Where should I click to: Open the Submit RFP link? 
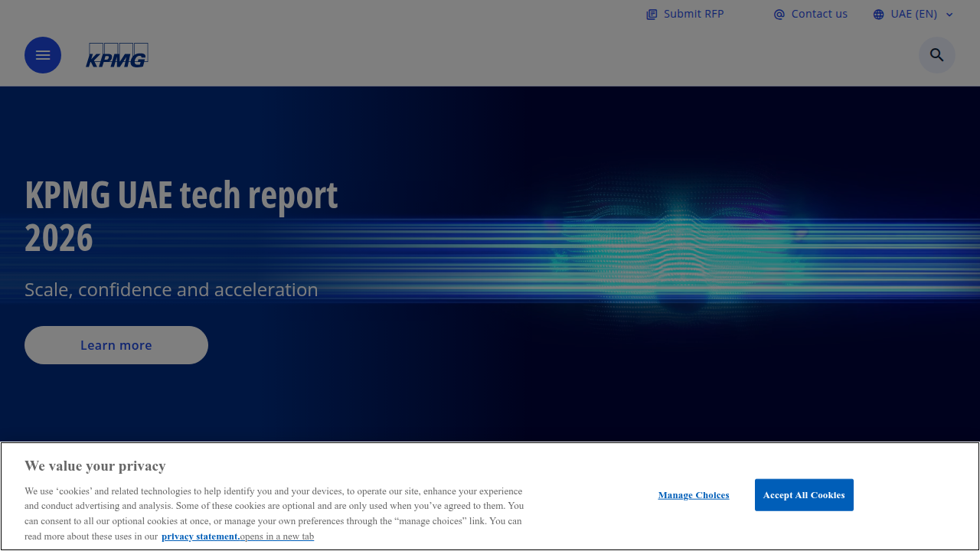click(685, 14)
